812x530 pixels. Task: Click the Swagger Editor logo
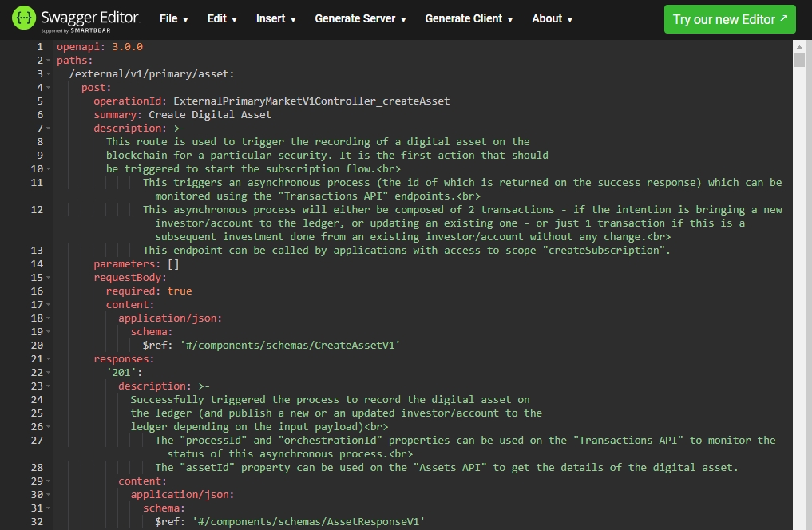coord(77,19)
